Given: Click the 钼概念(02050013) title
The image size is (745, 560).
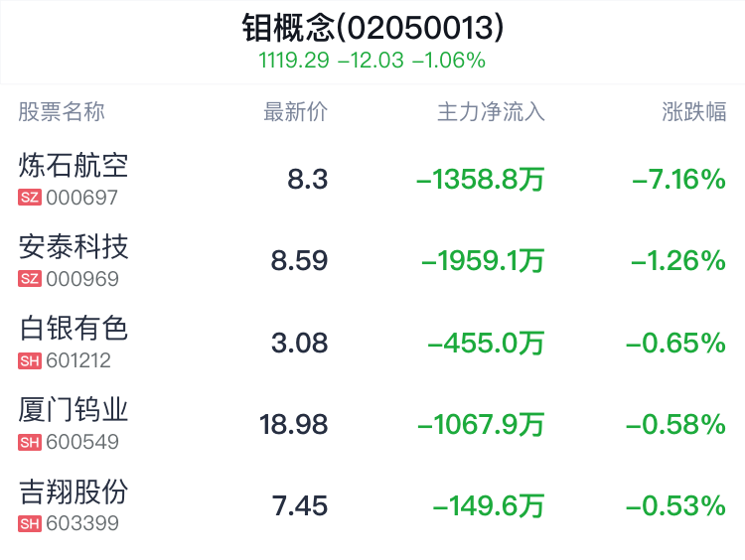Looking at the screenshot, I should tap(372, 28).
